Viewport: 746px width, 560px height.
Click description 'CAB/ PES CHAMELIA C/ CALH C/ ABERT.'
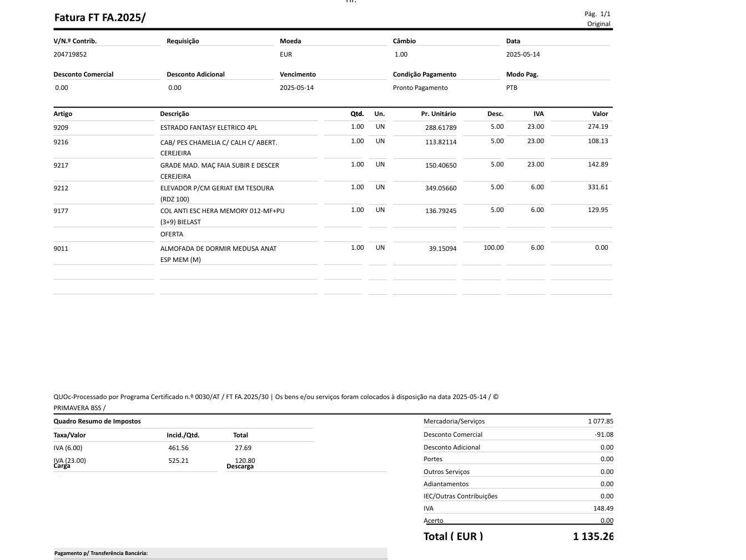(219, 143)
